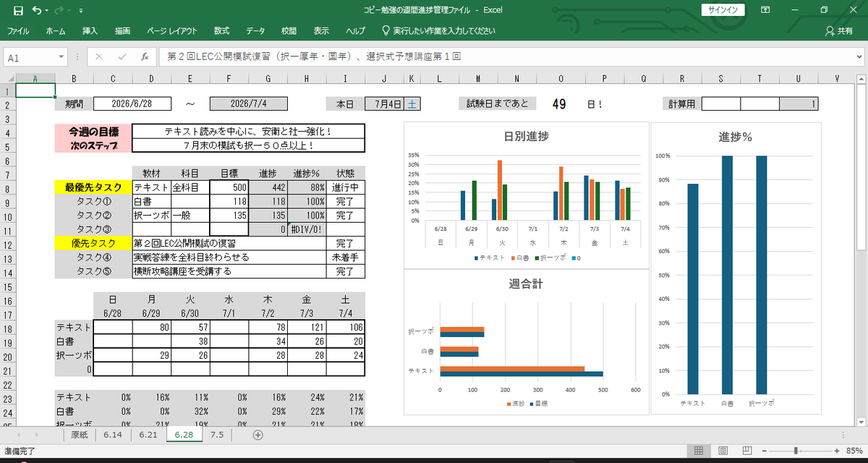Switch to the 7.5 sheet tab
Screen dimensions: 868x463
216,435
